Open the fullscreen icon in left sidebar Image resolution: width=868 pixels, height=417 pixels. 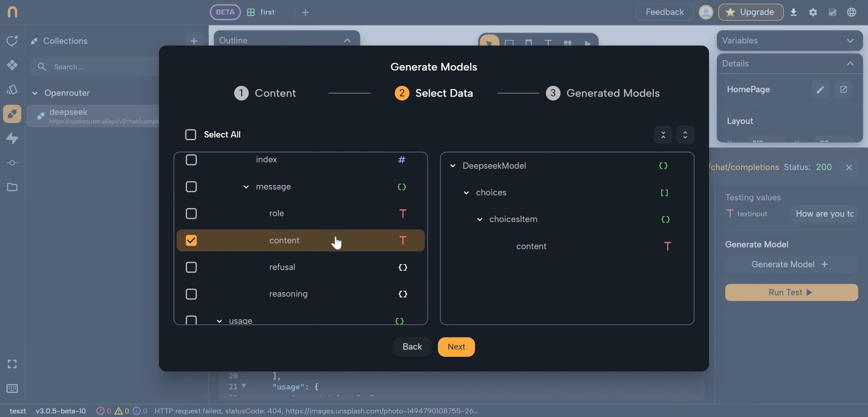coord(12,364)
